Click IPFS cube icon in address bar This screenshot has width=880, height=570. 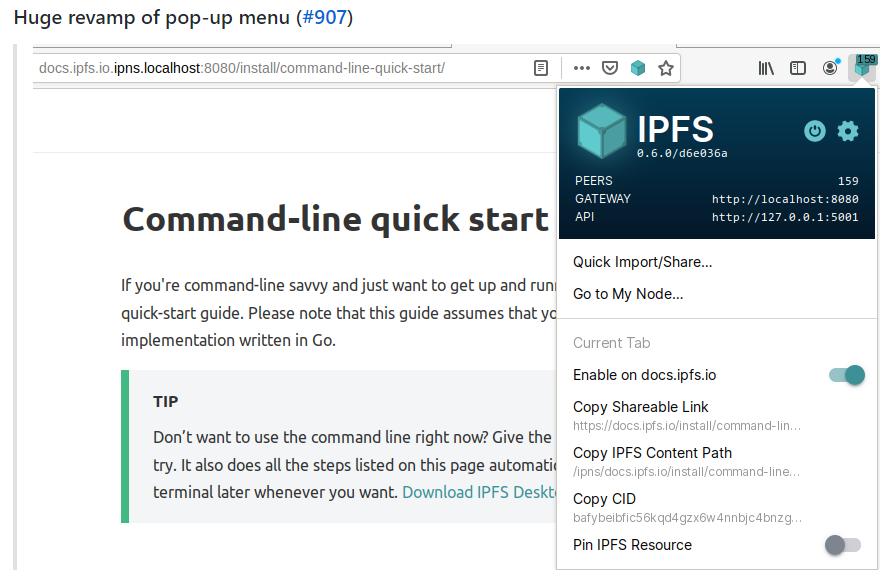pos(638,68)
